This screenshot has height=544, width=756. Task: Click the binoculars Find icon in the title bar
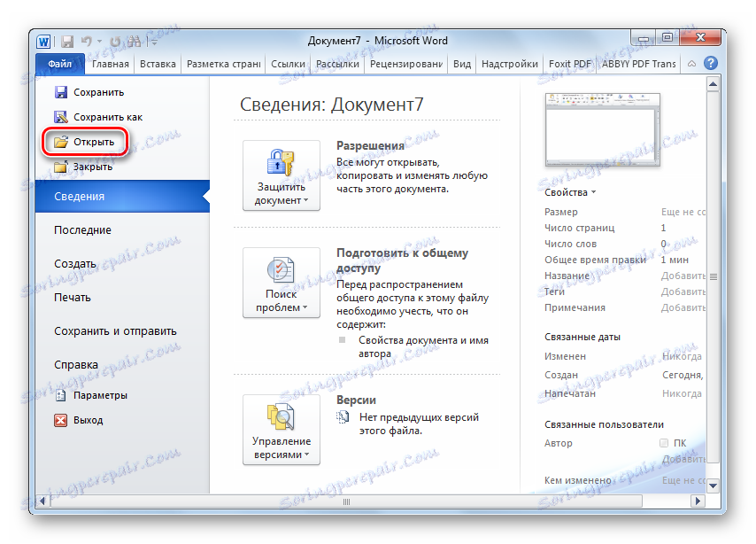pyautogui.click(x=134, y=42)
